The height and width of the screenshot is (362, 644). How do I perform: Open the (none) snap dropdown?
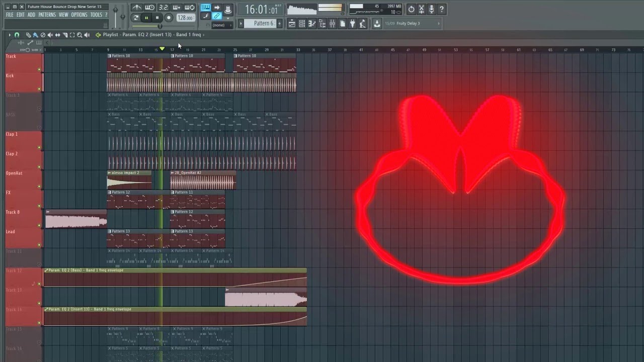pyautogui.click(x=221, y=25)
